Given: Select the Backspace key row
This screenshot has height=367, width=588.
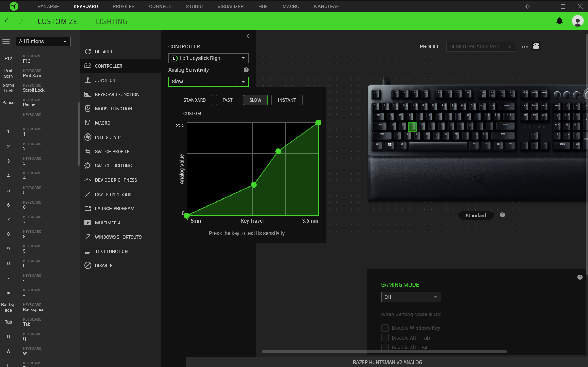Looking at the screenshot, I should coord(39,307).
